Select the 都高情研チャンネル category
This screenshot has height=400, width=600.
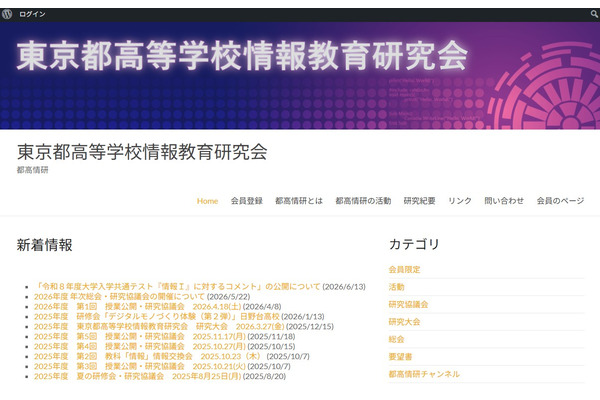coord(424,374)
